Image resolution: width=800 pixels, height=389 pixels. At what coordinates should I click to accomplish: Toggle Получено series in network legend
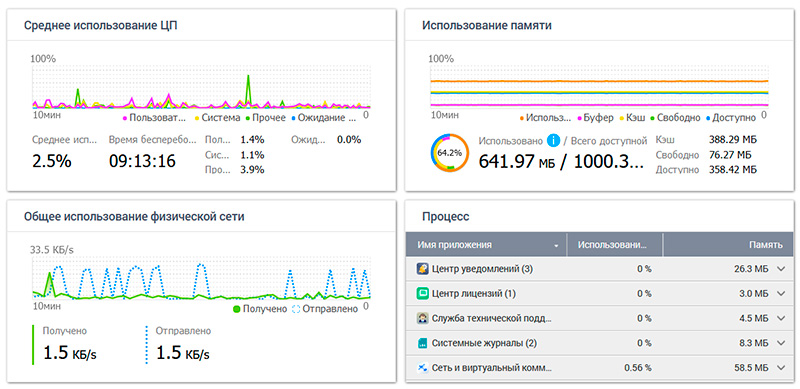coord(260,309)
